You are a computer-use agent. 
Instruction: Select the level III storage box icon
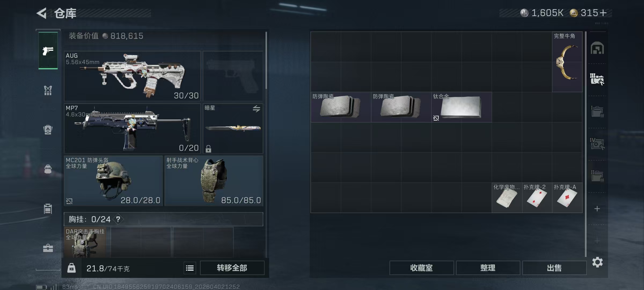tap(597, 79)
